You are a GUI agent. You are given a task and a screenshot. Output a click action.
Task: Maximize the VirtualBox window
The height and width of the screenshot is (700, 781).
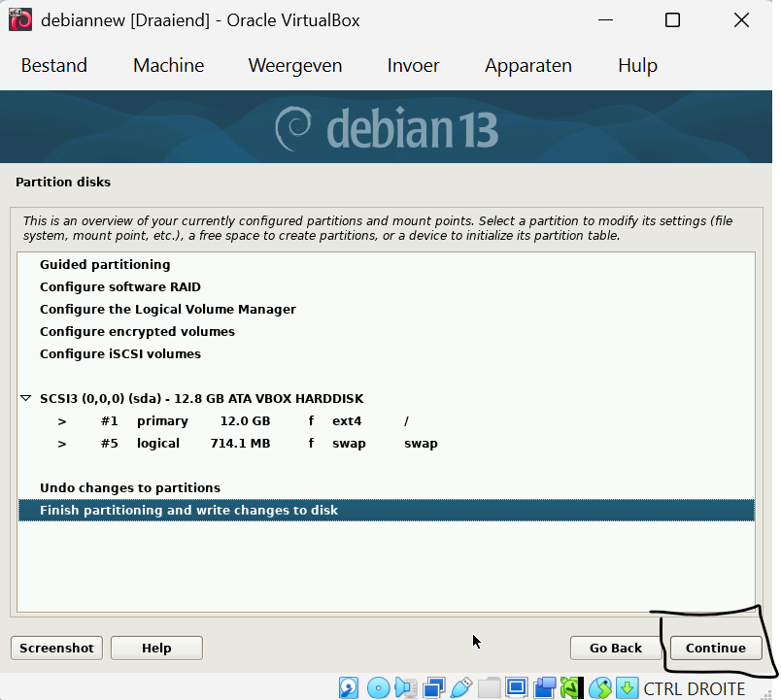(672, 20)
